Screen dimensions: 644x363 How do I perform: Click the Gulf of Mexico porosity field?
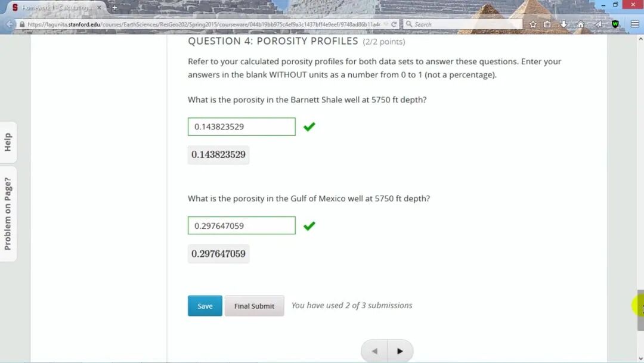[241, 225]
